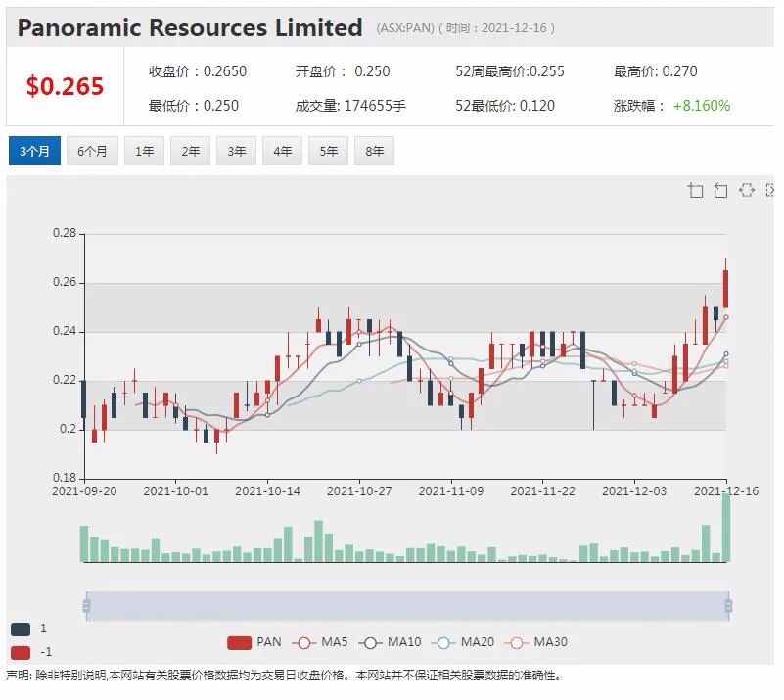This screenshot has width=784, height=700.
Task: Click the 0.28 y-axis label
Action: [65, 233]
